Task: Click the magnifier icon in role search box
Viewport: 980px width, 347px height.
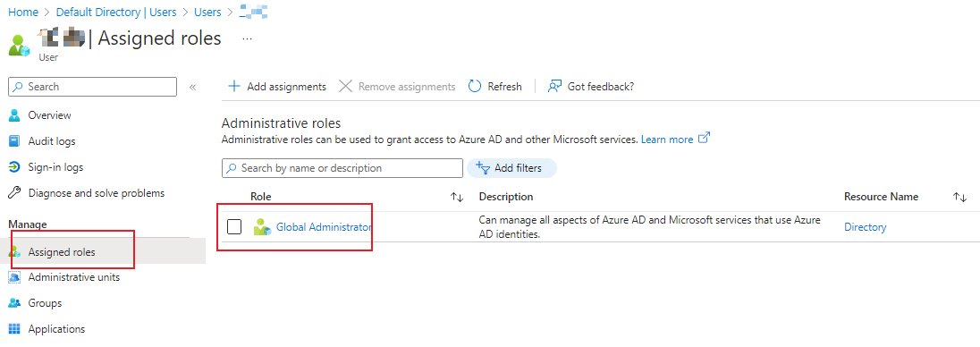Action: click(x=232, y=168)
